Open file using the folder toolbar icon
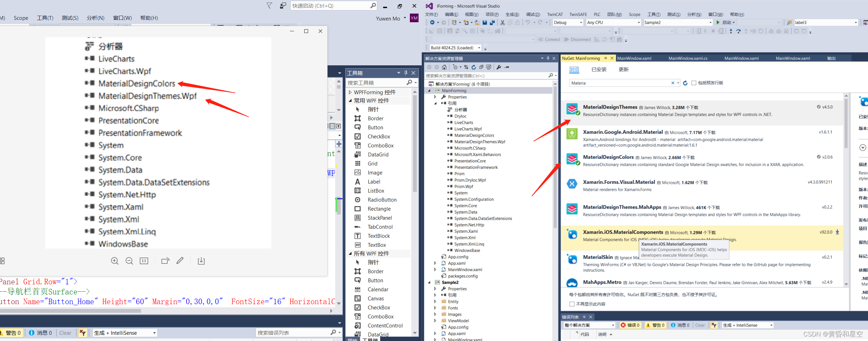Screen dimensions: 868x341 coord(477,23)
